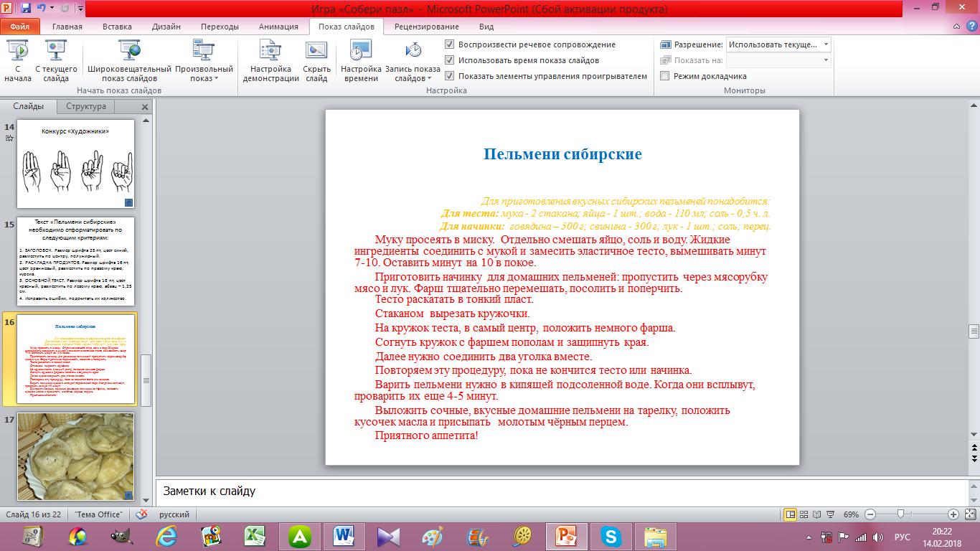Open GIMP from the taskbar
Viewport: 980px width, 551px height.
[123, 536]
